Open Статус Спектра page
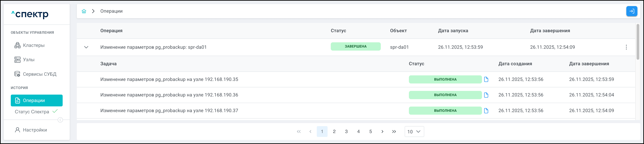 click(x=32, y=112)
